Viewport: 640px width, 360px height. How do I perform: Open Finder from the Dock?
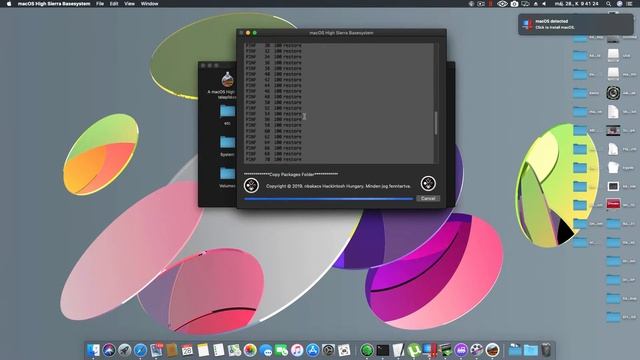pyautogui.click(x=93, y=350)
